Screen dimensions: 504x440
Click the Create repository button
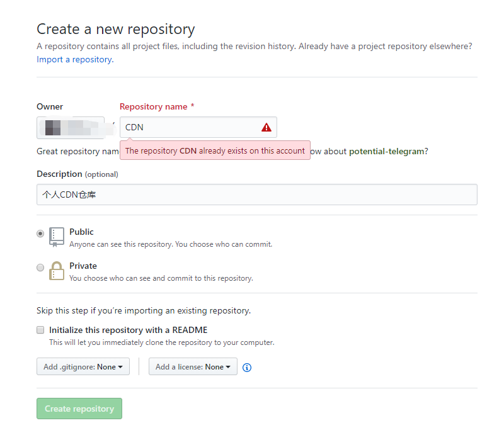[79, 409]
